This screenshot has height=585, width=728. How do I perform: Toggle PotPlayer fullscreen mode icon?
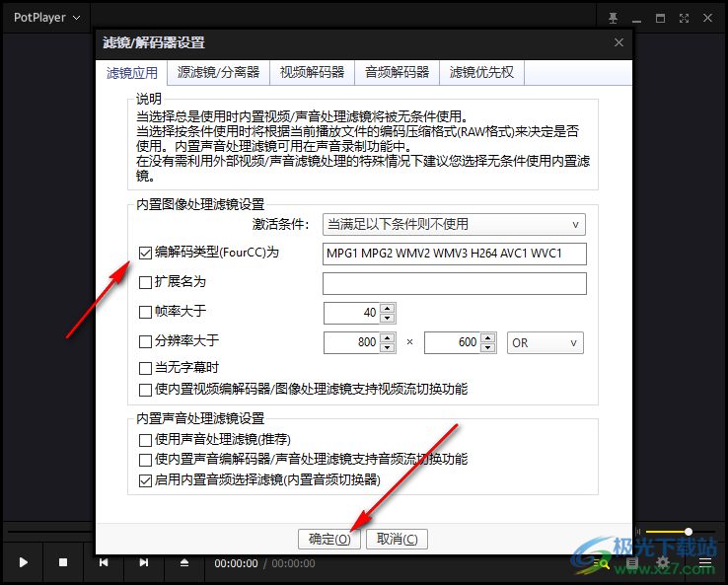click(683, 18)
